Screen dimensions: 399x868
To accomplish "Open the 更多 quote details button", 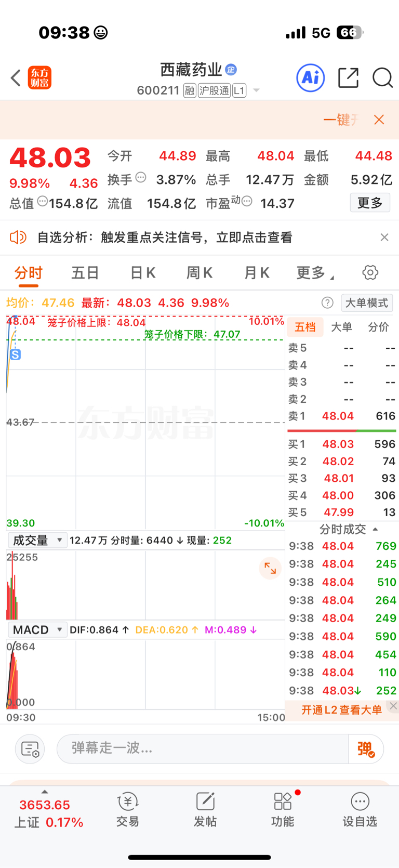I will [x=370, y=203].
